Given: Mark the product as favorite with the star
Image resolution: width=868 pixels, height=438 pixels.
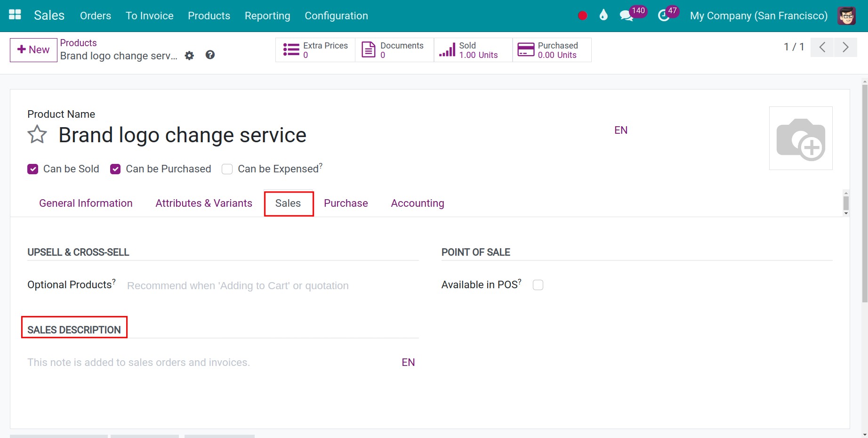Looking at the screenshot, I should (37, 135).
